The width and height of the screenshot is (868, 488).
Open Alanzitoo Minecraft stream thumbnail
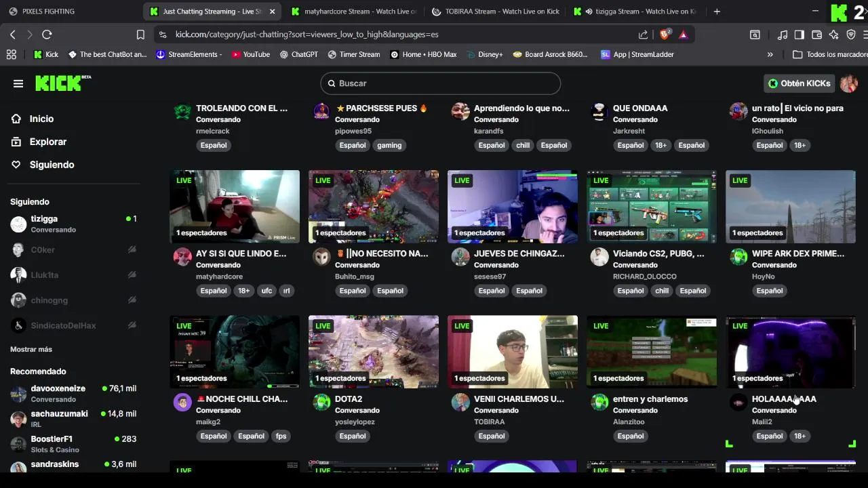(x=652, y=352)
